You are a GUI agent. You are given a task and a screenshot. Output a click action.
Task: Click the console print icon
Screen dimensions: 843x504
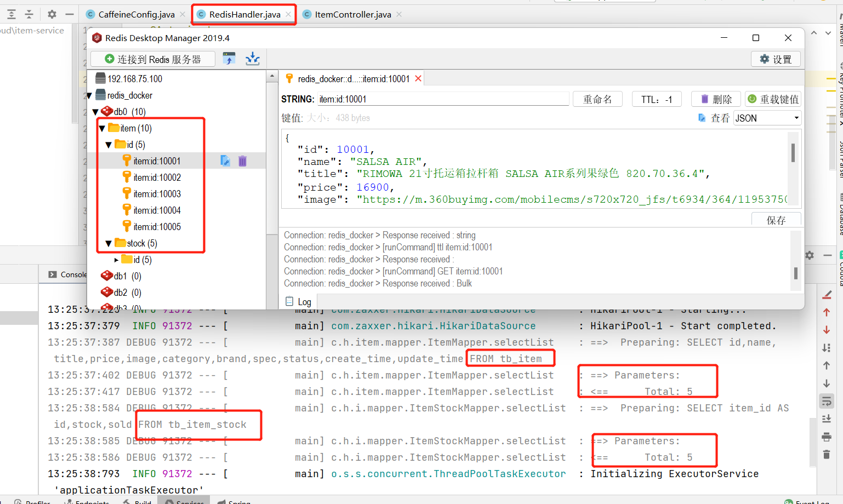[827, 437]
